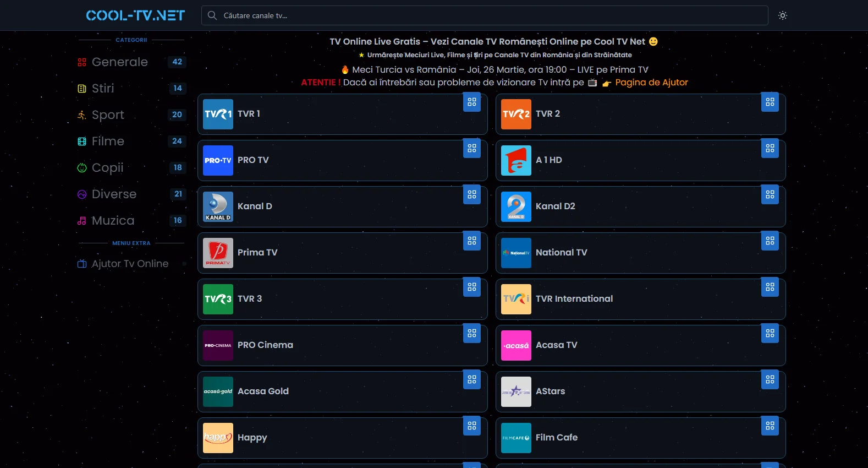Click the grid icon on the Acasa Gold card
Image resolution: width=868 pixels, height=468 pixels.
tap(472, 380)
